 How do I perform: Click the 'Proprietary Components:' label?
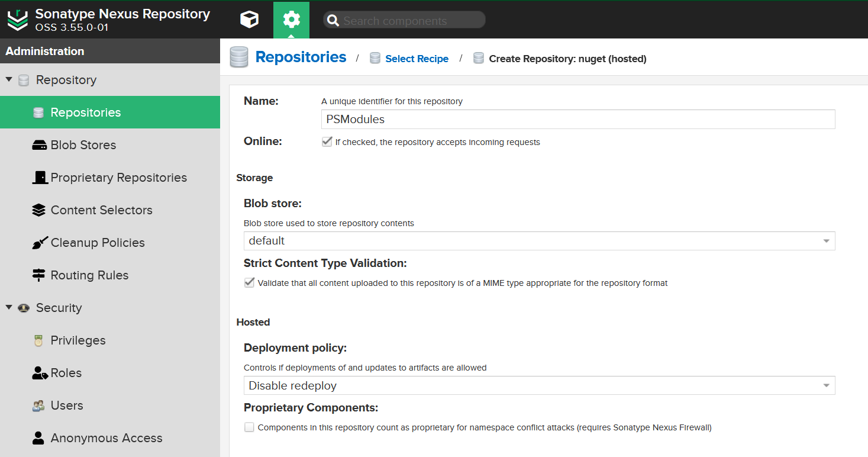click(x=311, y=407)
